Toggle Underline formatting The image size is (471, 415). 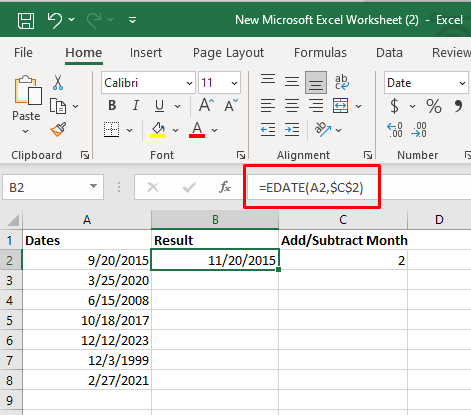[x=160, y=106]
